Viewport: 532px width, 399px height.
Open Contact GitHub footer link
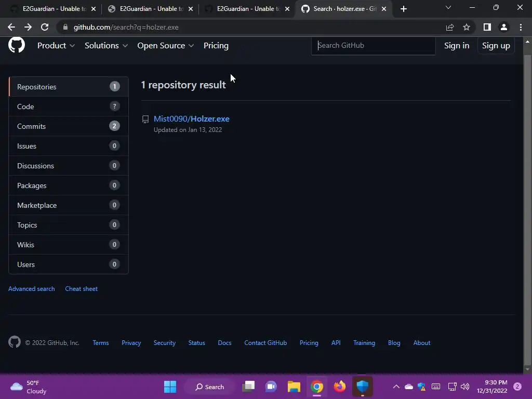[265, 343]
